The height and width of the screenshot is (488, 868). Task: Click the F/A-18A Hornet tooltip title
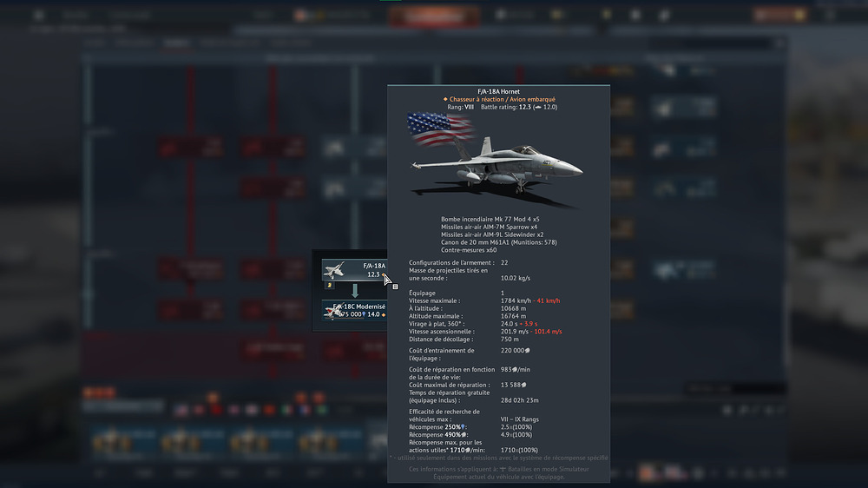[498, 91]
